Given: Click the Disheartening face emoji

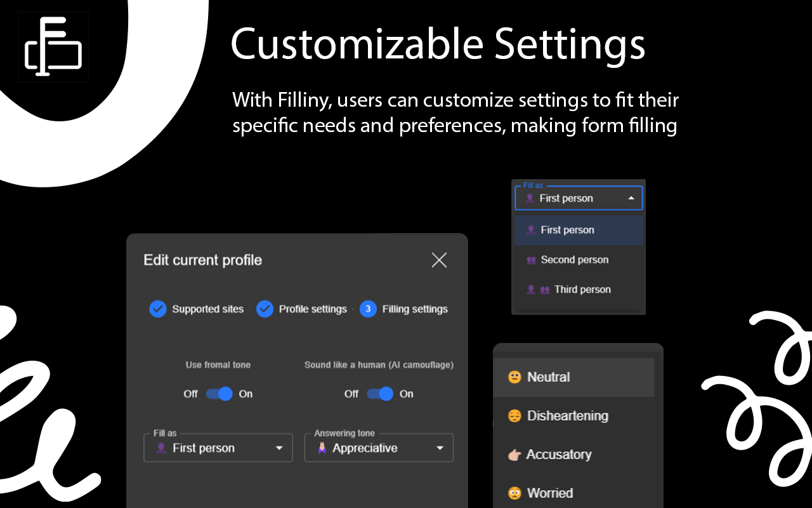Looking at the screenshot, I should pos(514,416).
